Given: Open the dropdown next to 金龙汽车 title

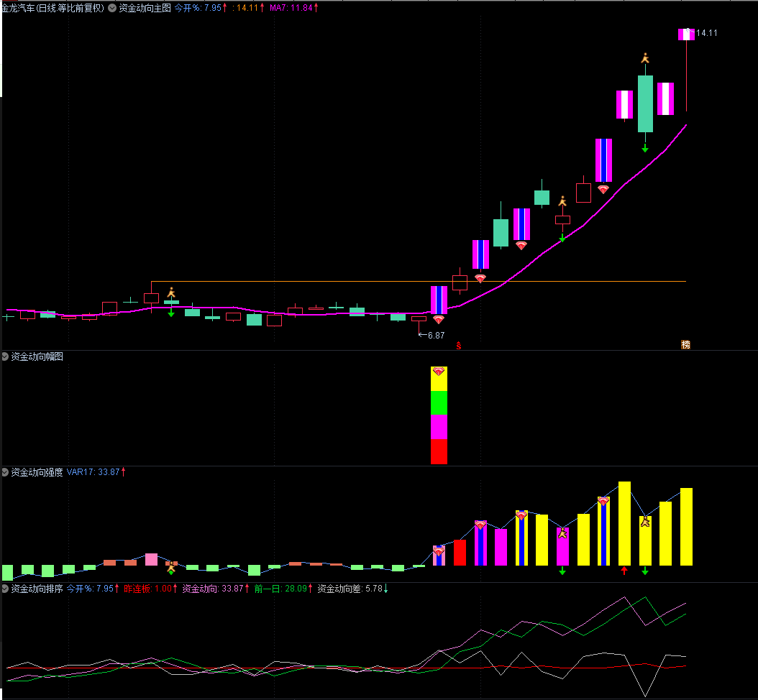Looking at the screenshot, I should 112,9.
